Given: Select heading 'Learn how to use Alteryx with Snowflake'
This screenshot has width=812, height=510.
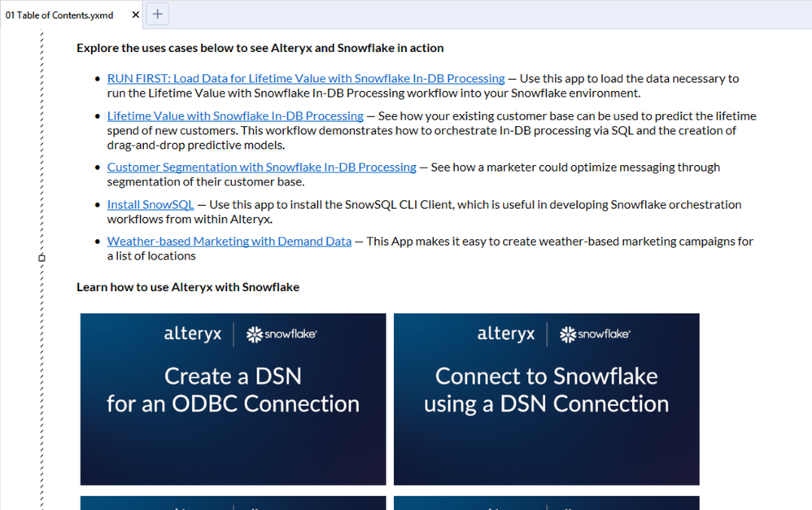Looking at the screenshot, I should [188, 287].
